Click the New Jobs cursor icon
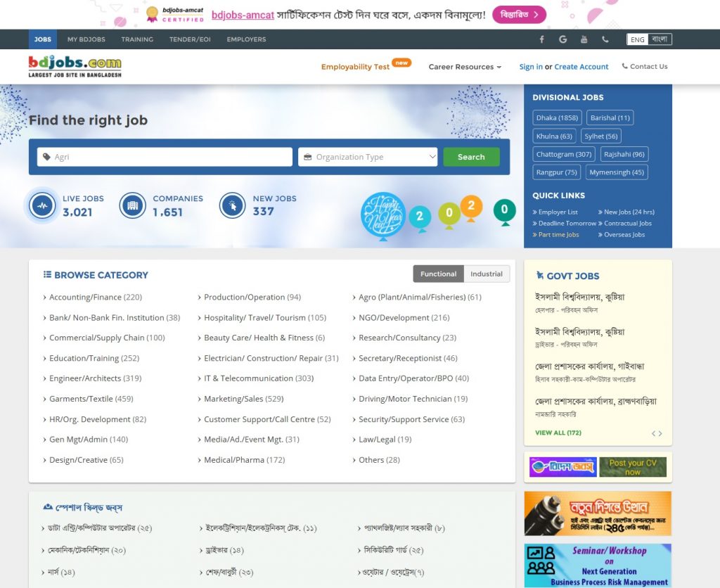 coord(232,205)
